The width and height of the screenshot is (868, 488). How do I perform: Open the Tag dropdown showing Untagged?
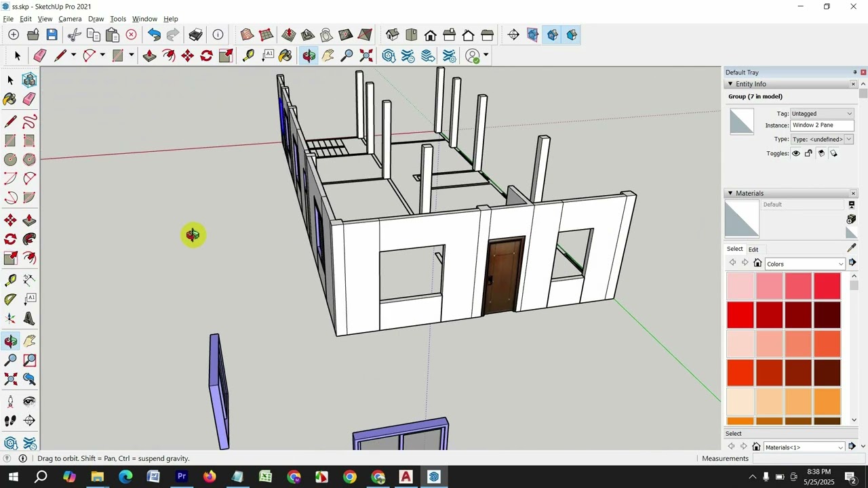click(x=822, y=113)
